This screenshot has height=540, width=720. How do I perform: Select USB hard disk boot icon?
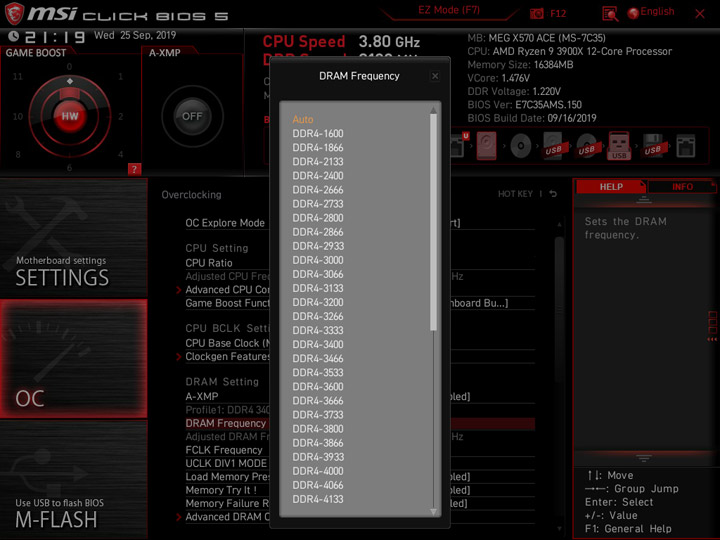tap(555, 146)
